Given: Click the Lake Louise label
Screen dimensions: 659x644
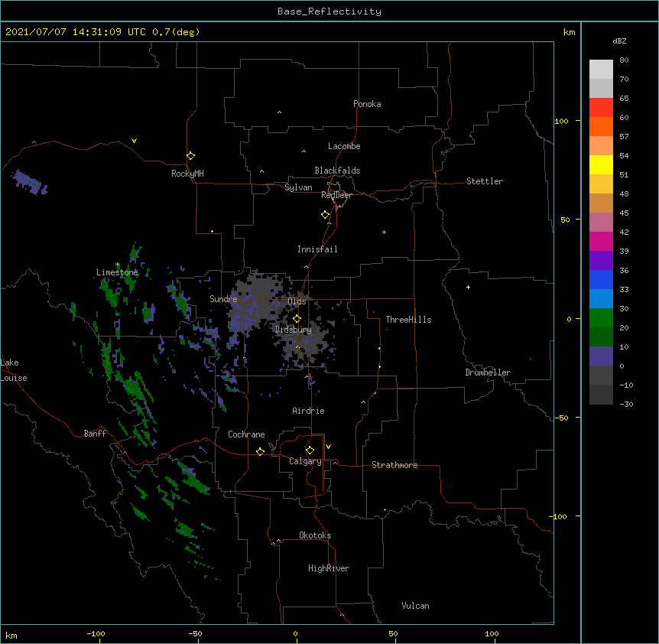Looking at the screenshot, I should pyautogui.click(x=12, y=370).
